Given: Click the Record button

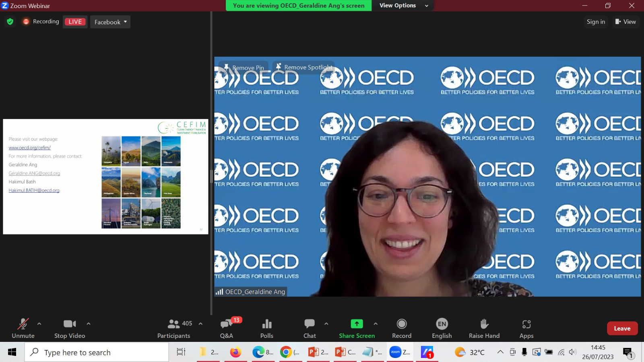Looking at the screenshot, I should [401, 328].
